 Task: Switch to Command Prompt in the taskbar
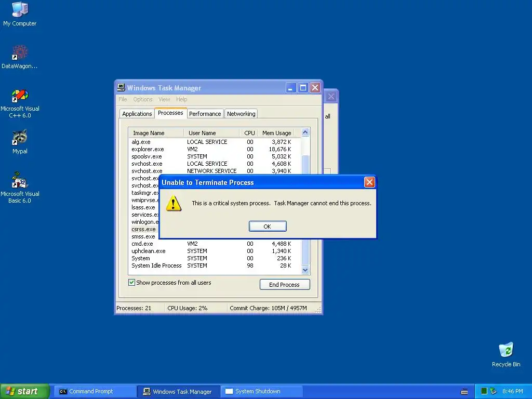(95, 391)
